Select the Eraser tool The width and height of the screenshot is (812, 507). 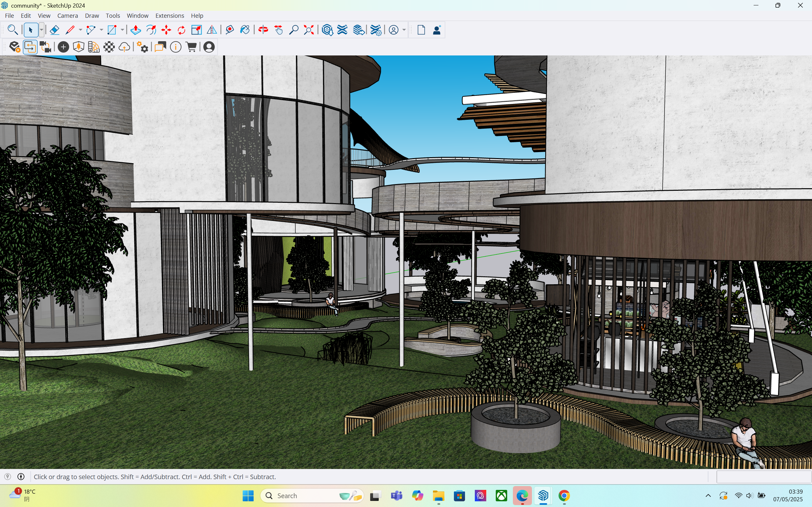coord(54,30)
